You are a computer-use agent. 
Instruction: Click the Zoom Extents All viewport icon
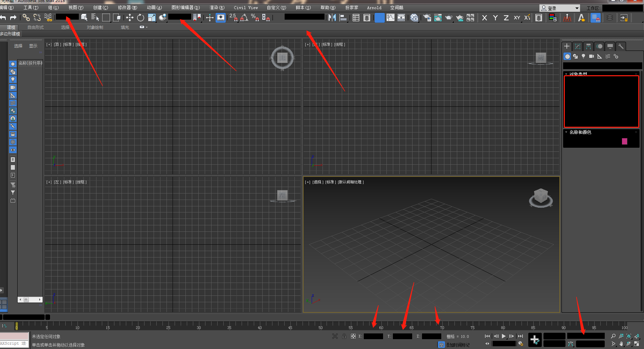[637, 336]
